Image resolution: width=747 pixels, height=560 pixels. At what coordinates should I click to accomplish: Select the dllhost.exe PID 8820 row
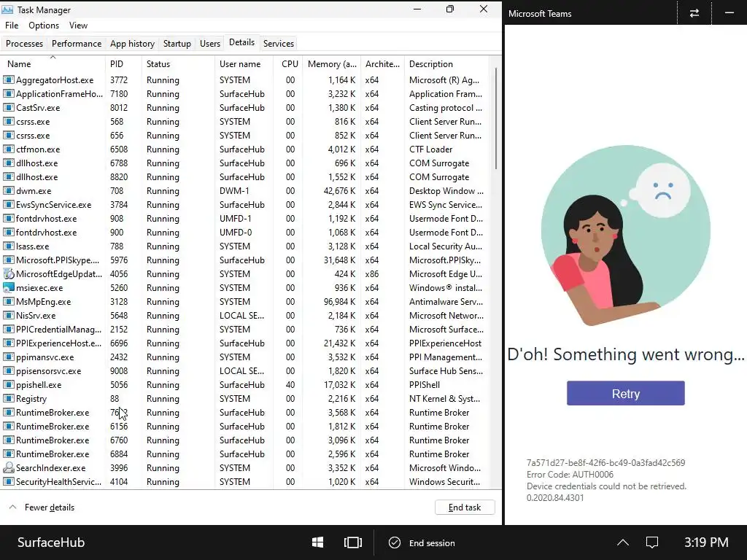click(x=245, y=177)
